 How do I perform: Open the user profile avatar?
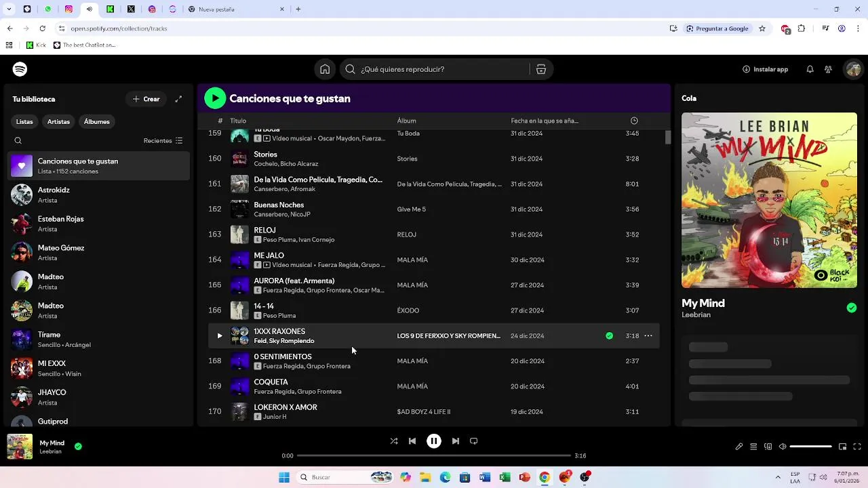853,69
